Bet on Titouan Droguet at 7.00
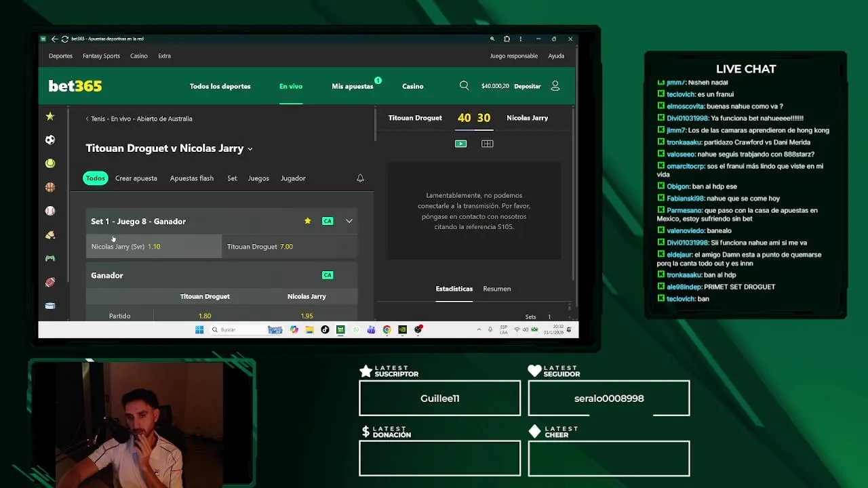868x488 pixels. [290, 247]
